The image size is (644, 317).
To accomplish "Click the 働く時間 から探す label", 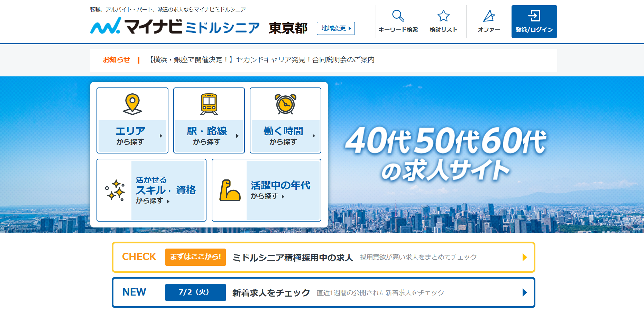I will click(283, 136).
